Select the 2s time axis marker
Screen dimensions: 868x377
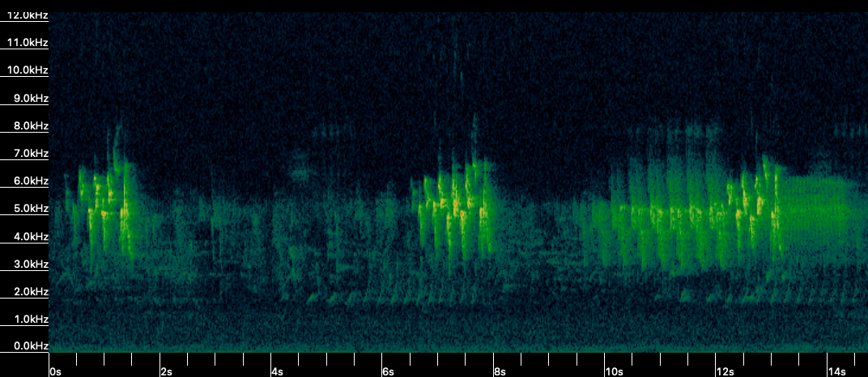tap(167, 371)
